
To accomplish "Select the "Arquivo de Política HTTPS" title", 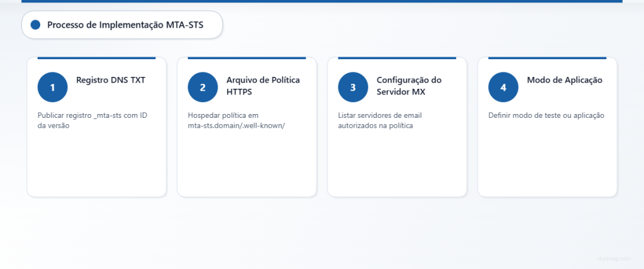I will pos(264,86).
